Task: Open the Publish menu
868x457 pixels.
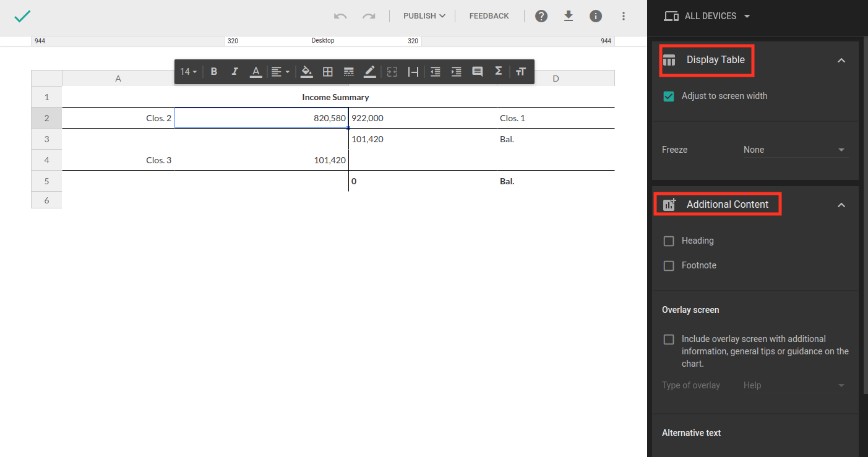Action: (424, 16)
